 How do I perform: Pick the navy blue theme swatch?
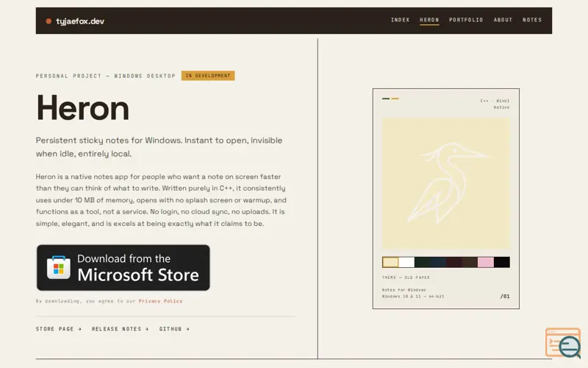(438, 262)
